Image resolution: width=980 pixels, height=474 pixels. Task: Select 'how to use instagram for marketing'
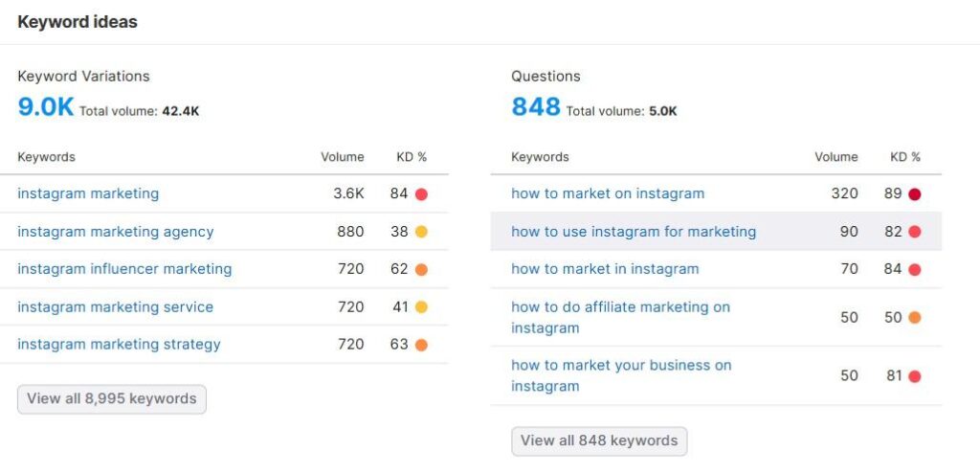click(x=634, y=232)
